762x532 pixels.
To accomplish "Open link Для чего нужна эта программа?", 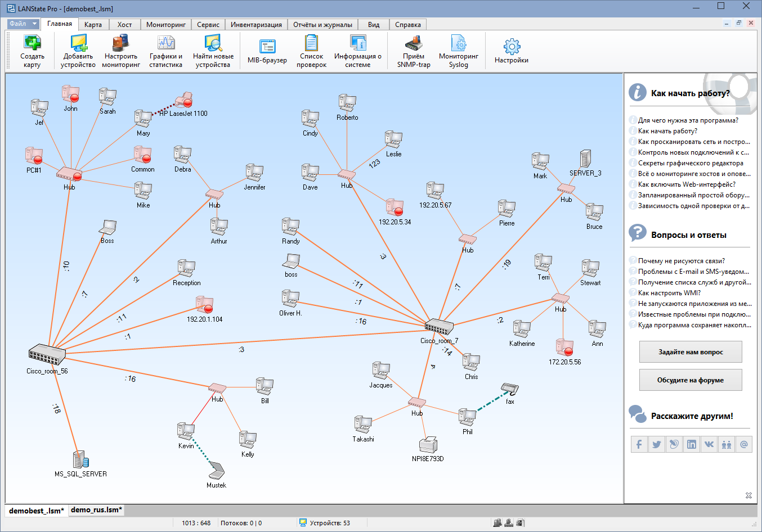I will click(x=688, y=120).
